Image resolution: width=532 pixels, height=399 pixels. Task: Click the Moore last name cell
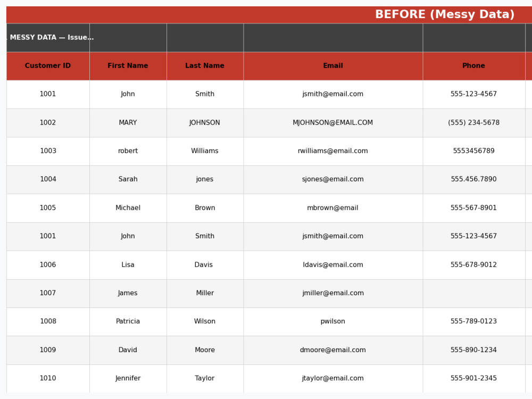[205, 350]
